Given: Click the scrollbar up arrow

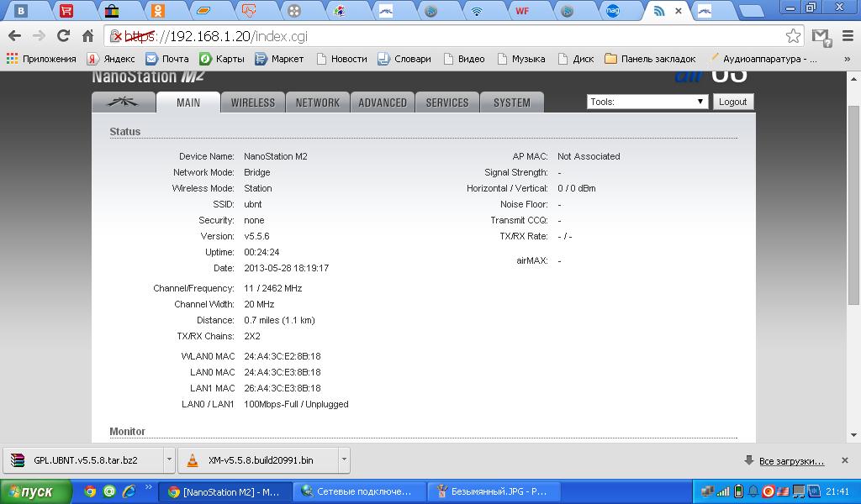Looking at the screenshot, I should 853,78.
